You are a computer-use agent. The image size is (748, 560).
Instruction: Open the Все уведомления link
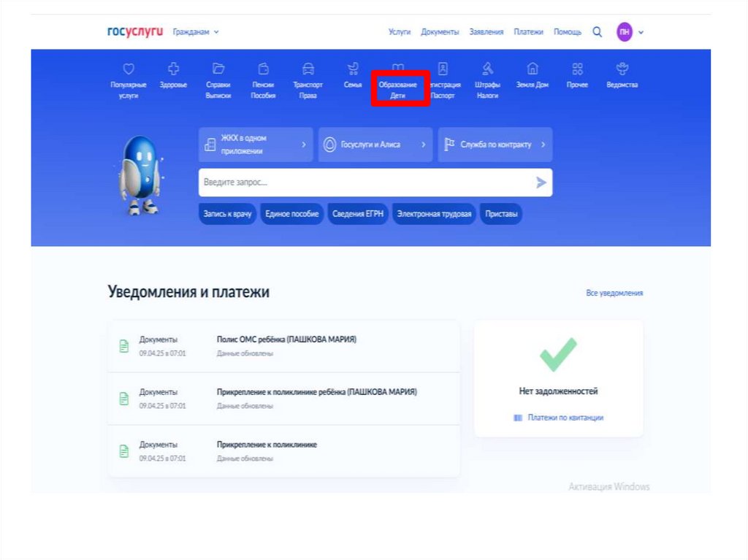[614, 293]
